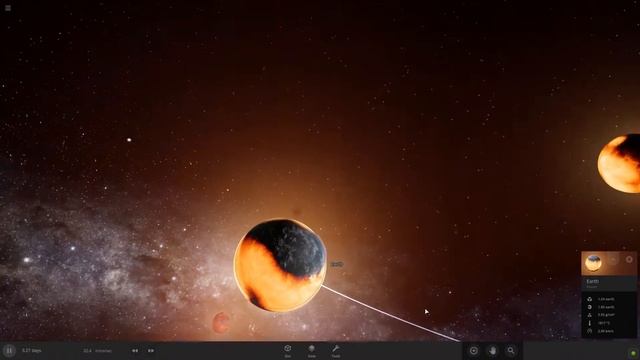Click the elapsed days readout

click(31, 351)
